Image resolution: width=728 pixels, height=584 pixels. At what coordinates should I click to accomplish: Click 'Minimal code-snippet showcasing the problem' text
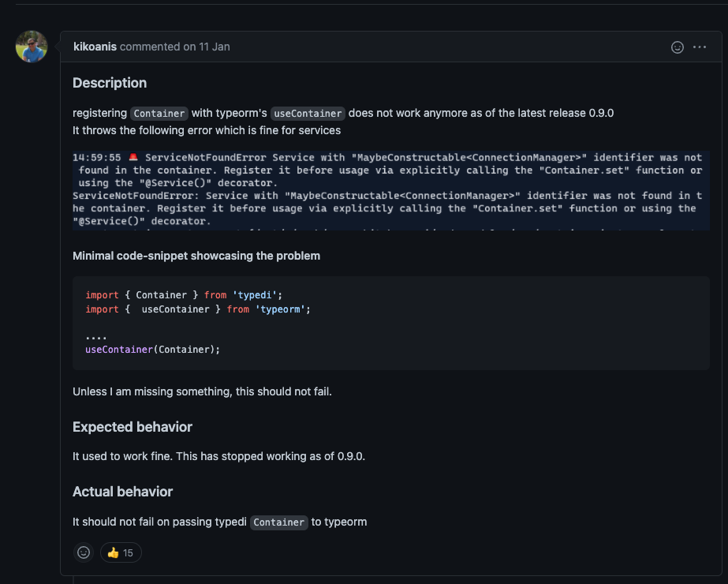(x=196, y=256)
